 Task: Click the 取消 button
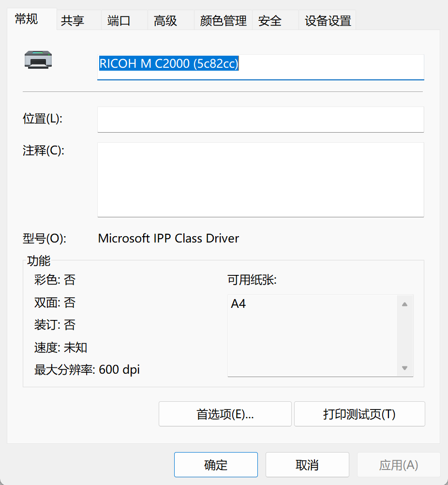pyautogui.click(x=307, y=465)
